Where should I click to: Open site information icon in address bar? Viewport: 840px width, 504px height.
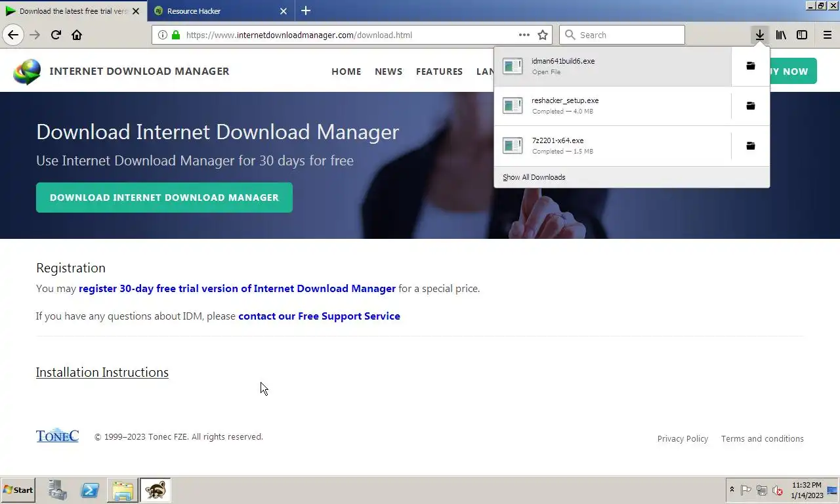click(163, 35)
